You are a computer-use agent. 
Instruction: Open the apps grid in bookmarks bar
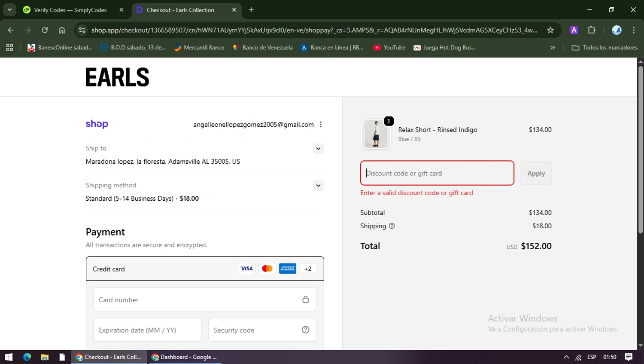[x=9, y=48]
